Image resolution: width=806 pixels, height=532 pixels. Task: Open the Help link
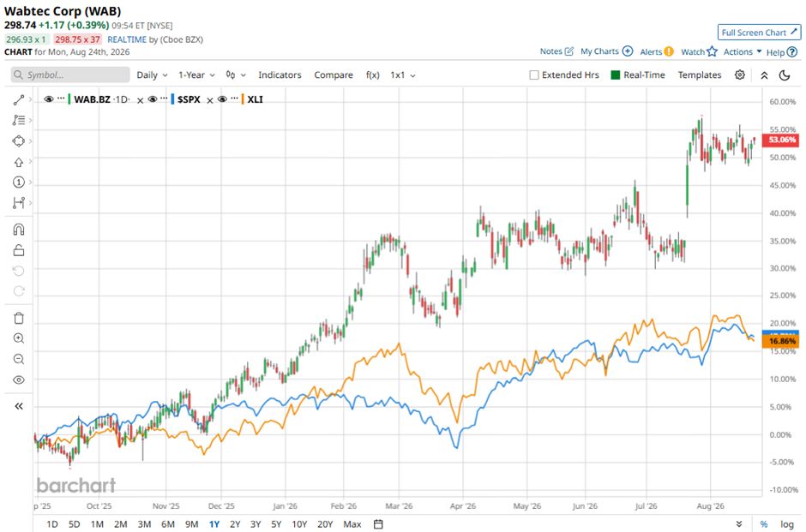[x=782, y=52]
